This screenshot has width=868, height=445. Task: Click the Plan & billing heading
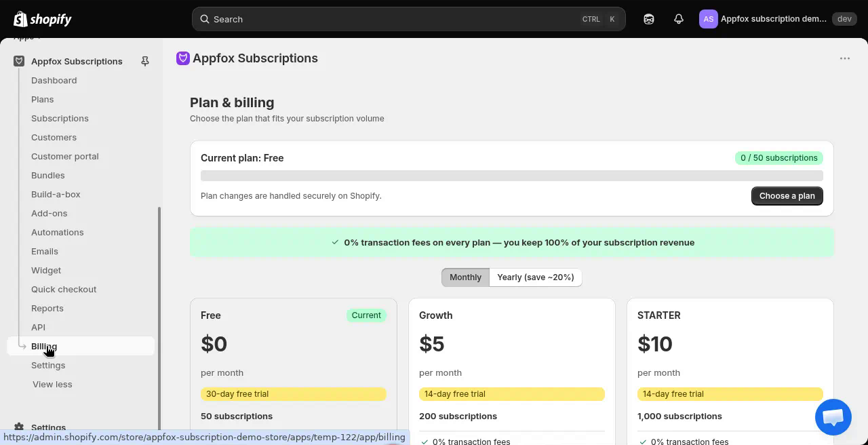[x=232, y=102]
